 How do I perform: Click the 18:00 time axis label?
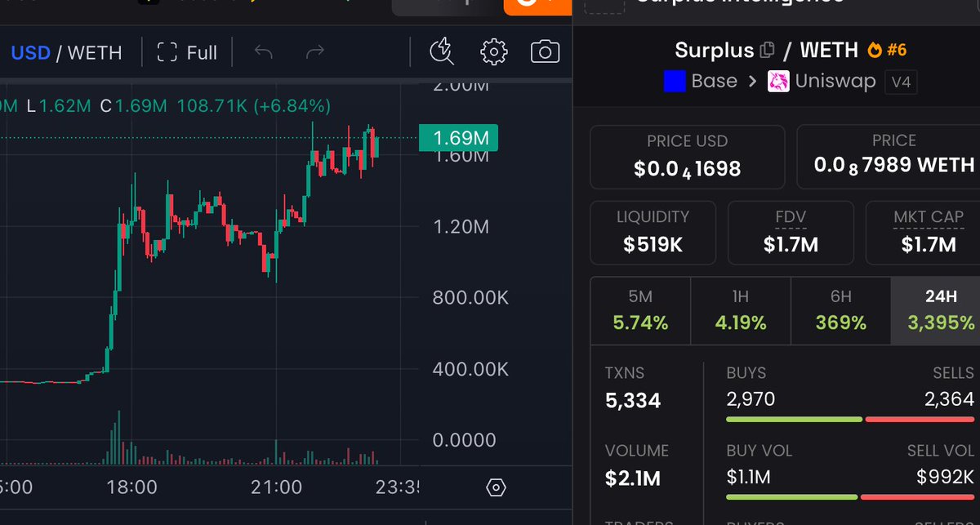tap(131, 487)
